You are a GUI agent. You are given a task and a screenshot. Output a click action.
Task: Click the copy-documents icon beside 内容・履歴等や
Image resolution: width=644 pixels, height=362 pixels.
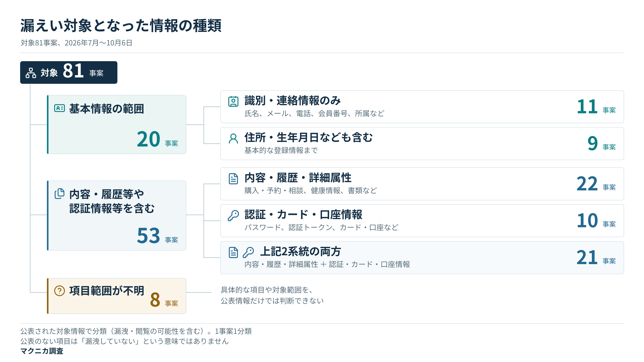(x=60, y=194)
